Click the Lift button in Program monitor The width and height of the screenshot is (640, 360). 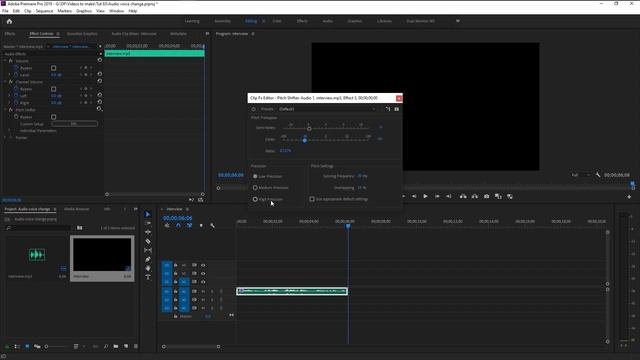click(x=463, y=196)
